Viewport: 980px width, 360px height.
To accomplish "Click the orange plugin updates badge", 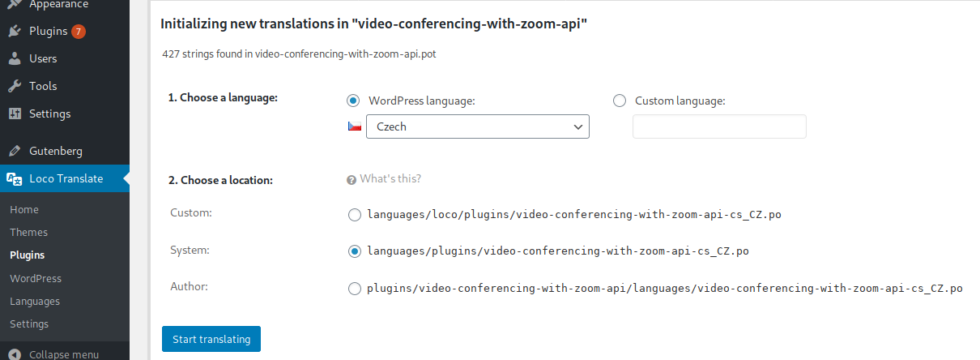I will pos(78,32).
